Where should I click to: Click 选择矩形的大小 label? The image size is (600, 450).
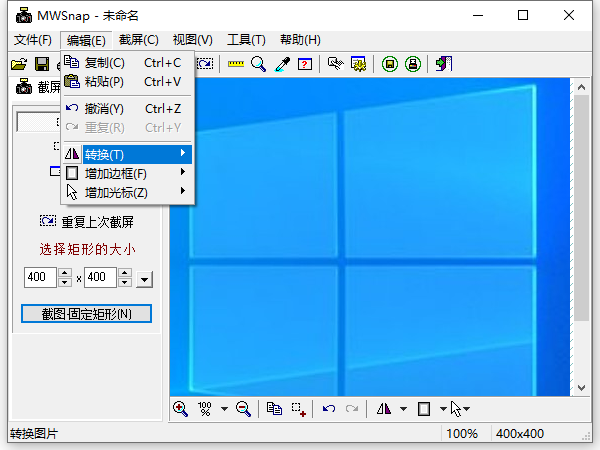pos(87,249)
